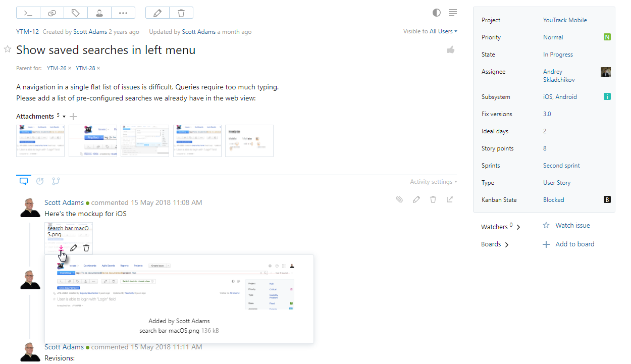Click the delete issue trash icon

(181, 13)
